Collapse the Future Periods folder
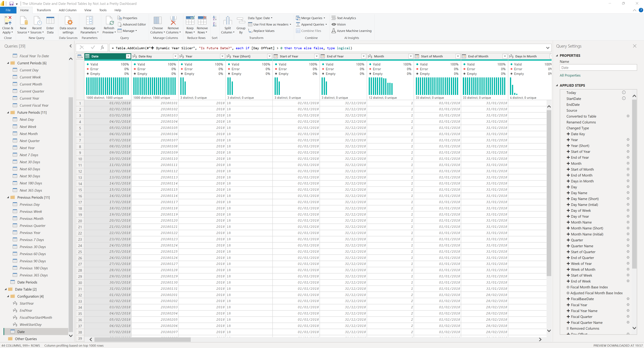 (8, 113)
